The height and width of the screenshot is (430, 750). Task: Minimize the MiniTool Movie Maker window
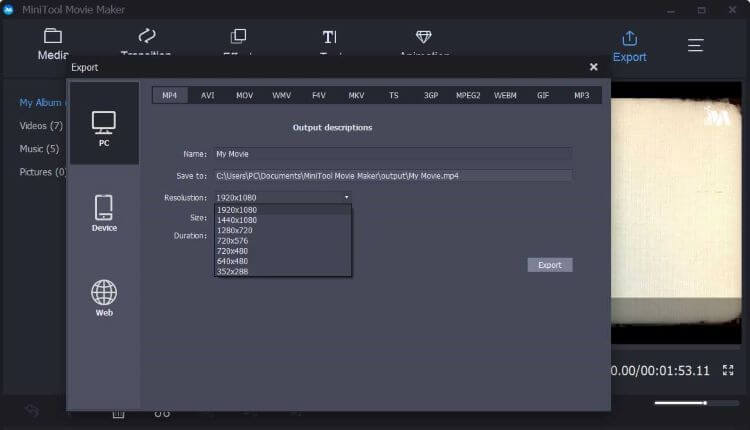point(672,10)
